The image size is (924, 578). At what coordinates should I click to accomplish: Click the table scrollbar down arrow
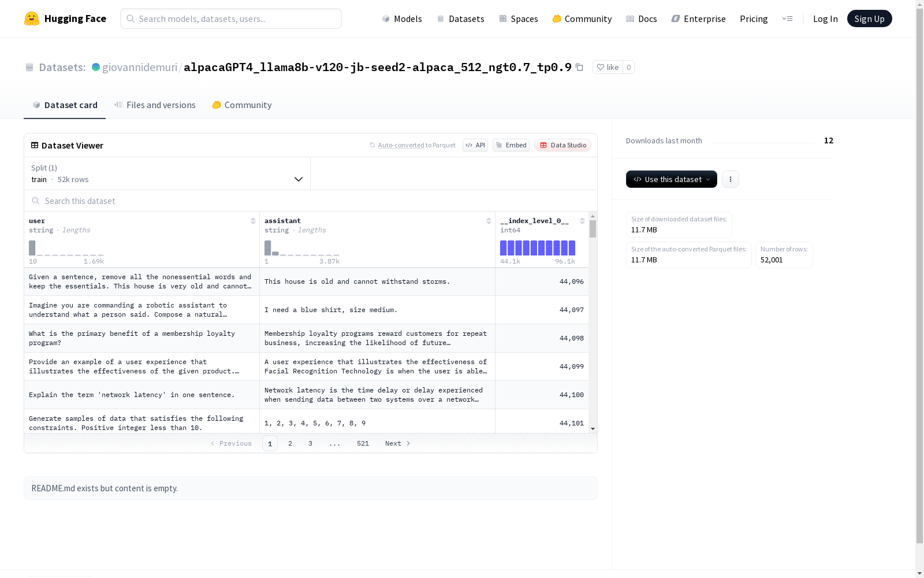tap(593, 429)
